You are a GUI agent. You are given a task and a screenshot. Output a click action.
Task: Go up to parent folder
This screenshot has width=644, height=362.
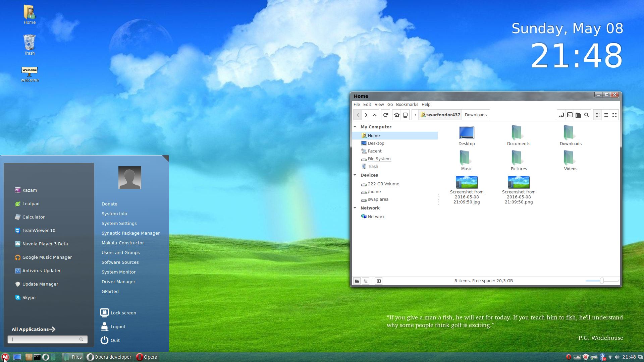pyautogui.click(x=375, y=115)
